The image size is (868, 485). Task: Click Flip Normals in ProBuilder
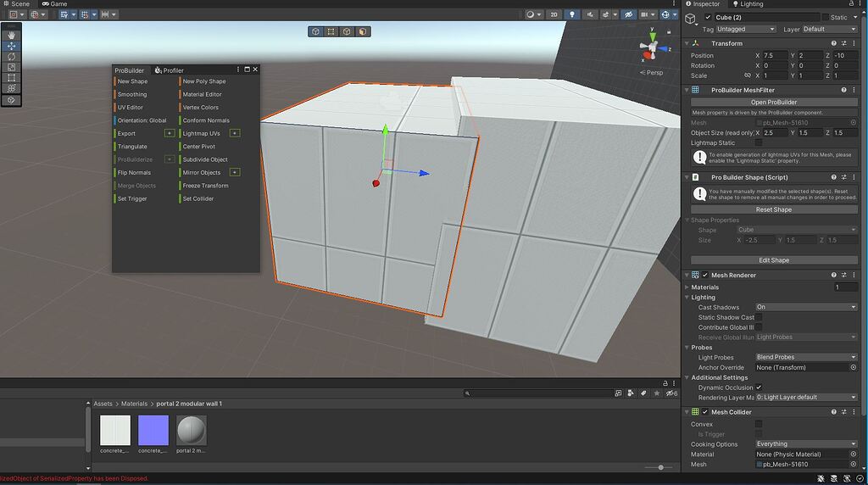click(x=134, y=173)
